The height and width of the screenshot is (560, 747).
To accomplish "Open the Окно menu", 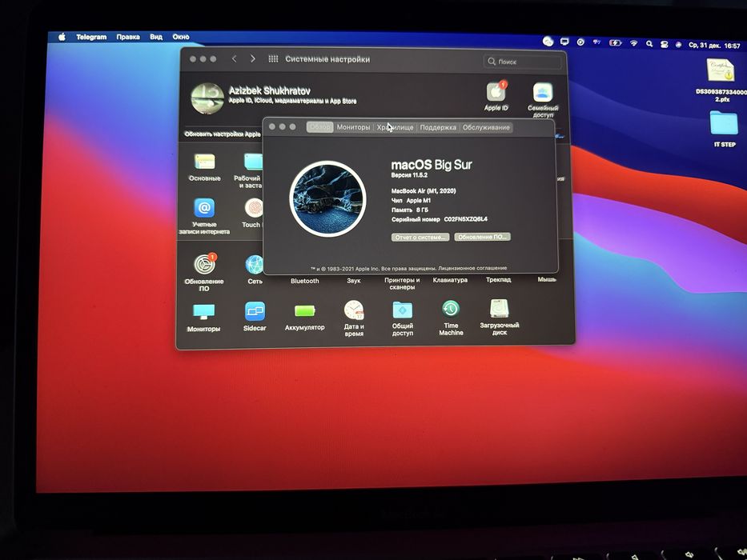I will tap(181, 37).
